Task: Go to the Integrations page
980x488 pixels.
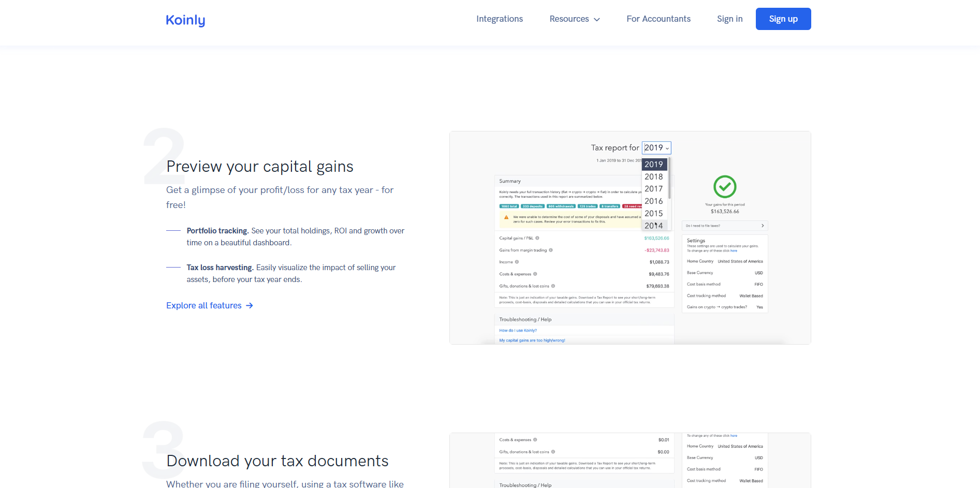Action: click(x=500, y=19)
